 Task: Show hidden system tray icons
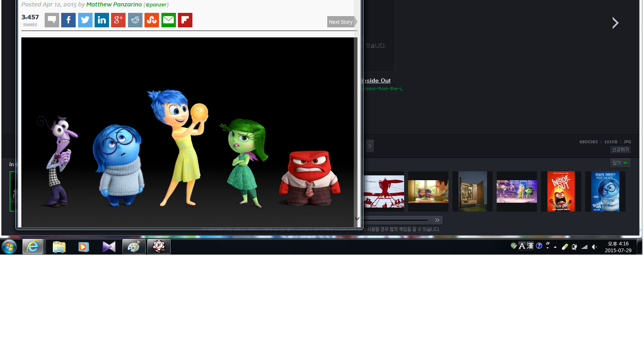(x=555, y=247)
